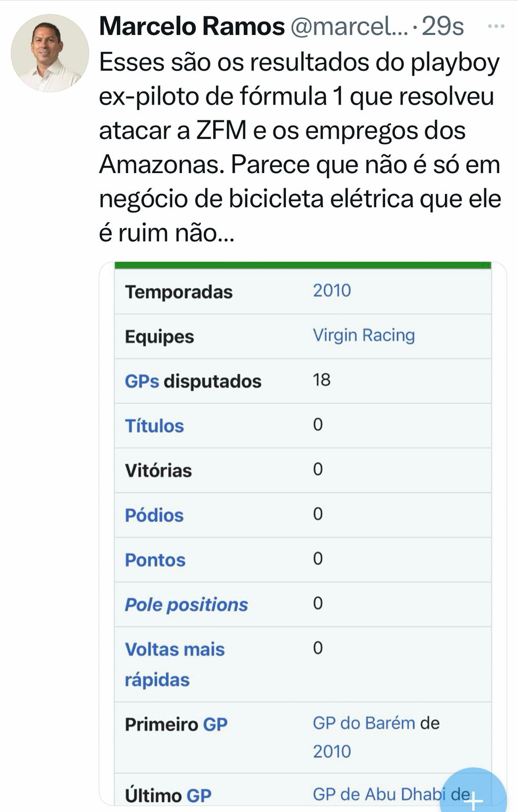Screen dimensions: 518x812
Task: Follow the GP de Abu Dhabi link
Action: tap(378, 794)
